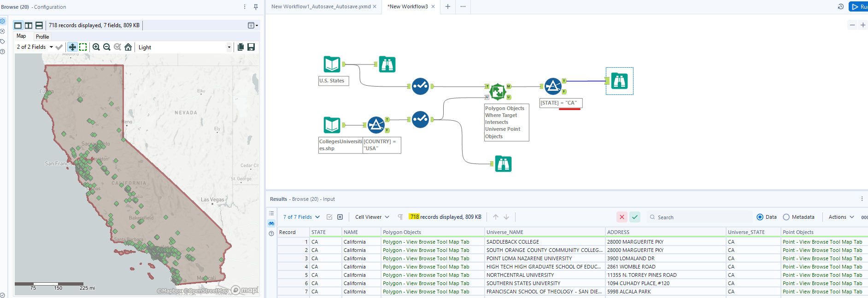The width and height of the screenshot is (868, 298).
Task: Select the U.S. States input tool
Action: point(332,64)
